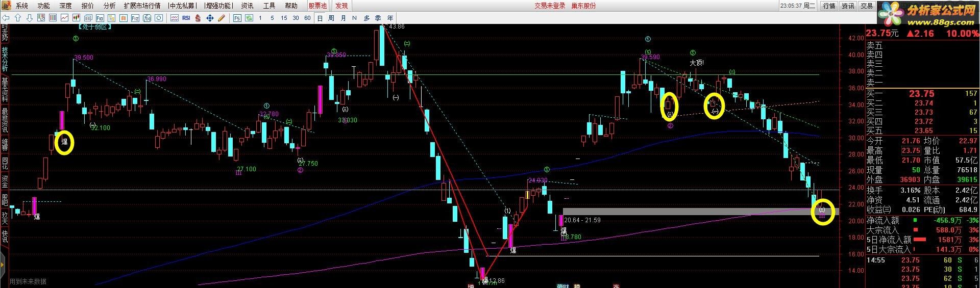Switch to candlestick chart view icon
This screenshot has height=288, width=980.
76,18
